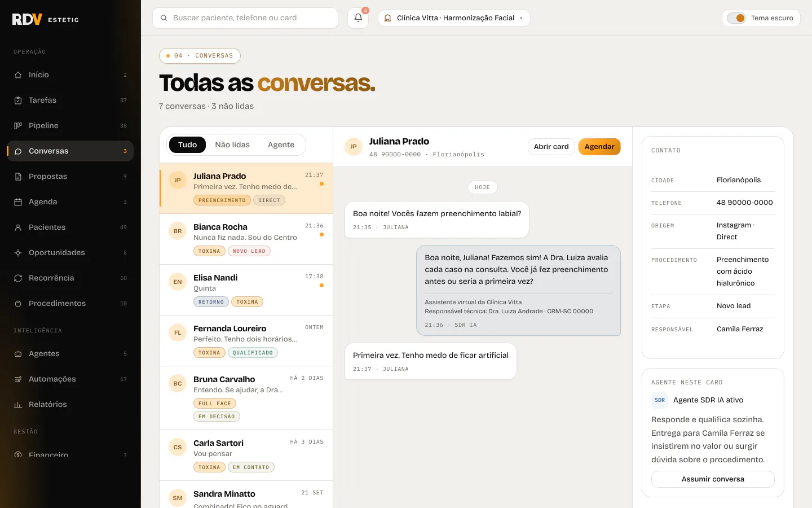Select the Tudo filter tab
This screenshot has width=812, height=508.
(x=188, y=145)
